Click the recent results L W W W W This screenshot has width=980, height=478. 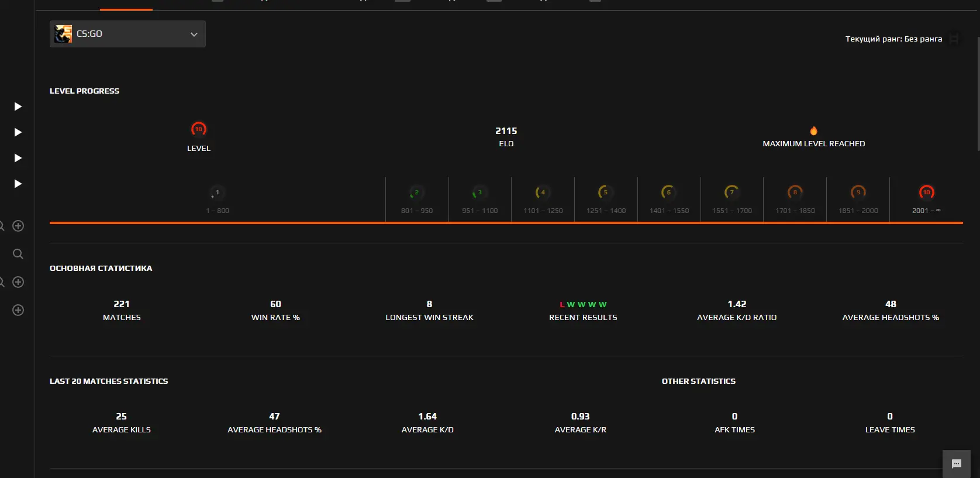(583, 305)
